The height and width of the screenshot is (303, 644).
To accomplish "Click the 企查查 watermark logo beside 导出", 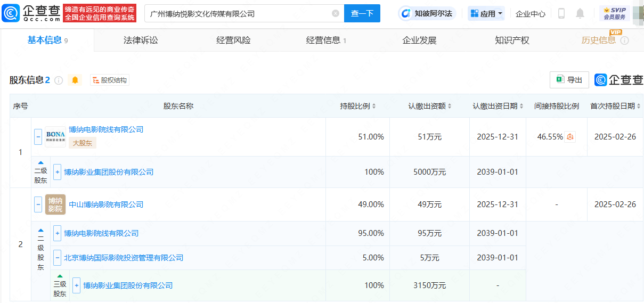I will [x=619, y=80].
